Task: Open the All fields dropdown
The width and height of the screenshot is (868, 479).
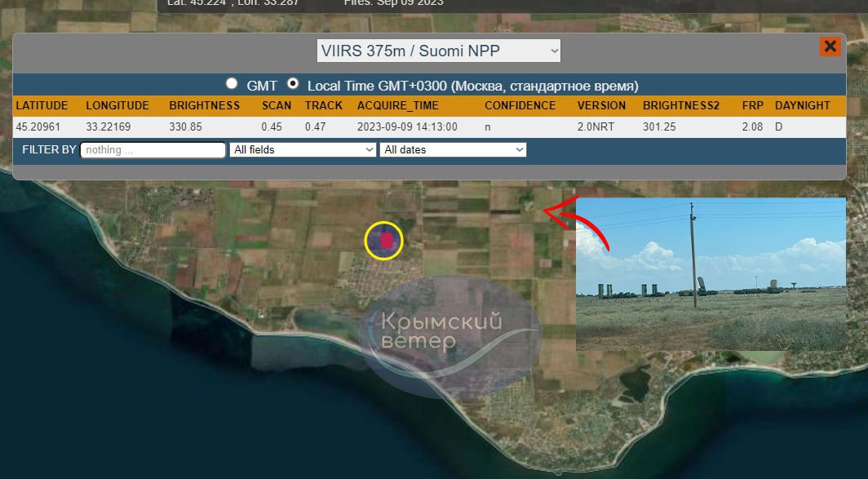Action: click(303, 149)
